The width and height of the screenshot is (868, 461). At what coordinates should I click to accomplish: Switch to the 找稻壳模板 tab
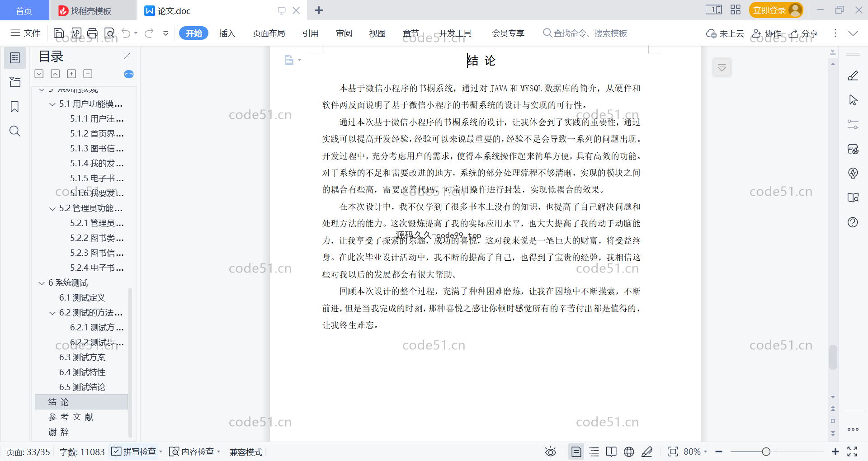pyautogui.click(x=92, y=10)
